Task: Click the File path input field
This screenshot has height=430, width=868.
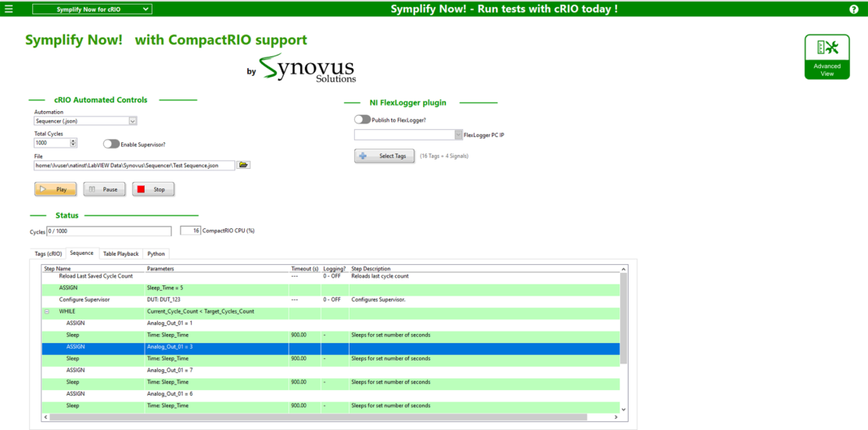Action: point(134,165)
